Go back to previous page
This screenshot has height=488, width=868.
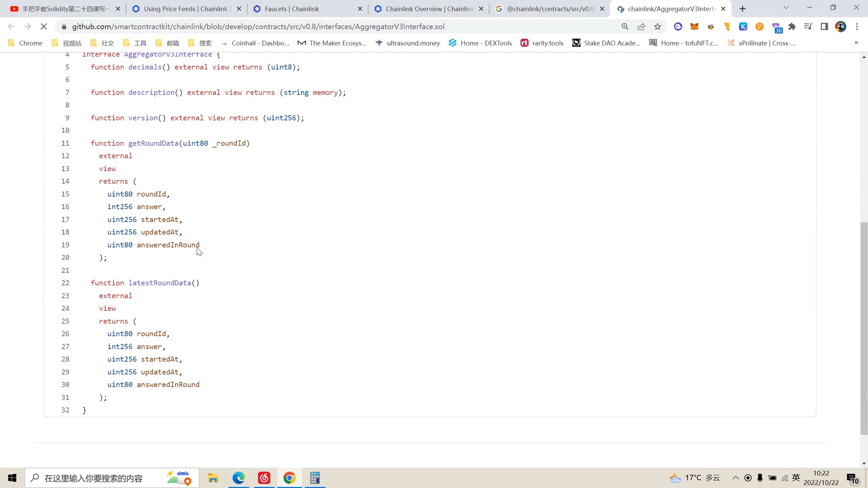[11, 27]
